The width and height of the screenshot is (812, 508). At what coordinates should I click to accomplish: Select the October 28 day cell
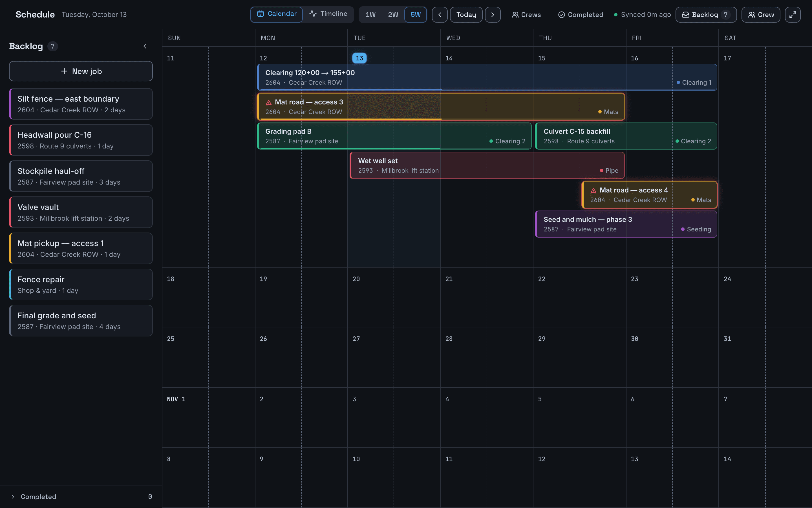[487, 358]
